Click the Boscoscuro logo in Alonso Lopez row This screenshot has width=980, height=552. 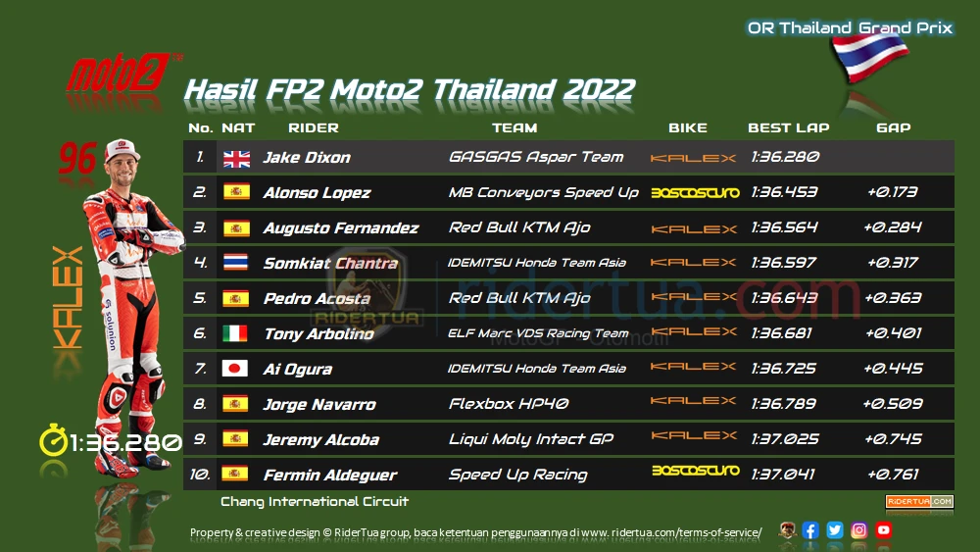[x=695, y=192]
